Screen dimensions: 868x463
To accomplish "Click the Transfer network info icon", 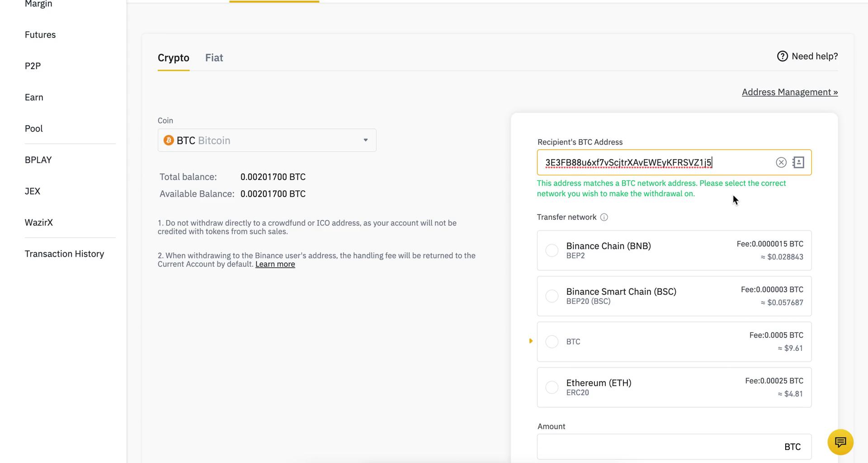I will (x=604, y=217).
